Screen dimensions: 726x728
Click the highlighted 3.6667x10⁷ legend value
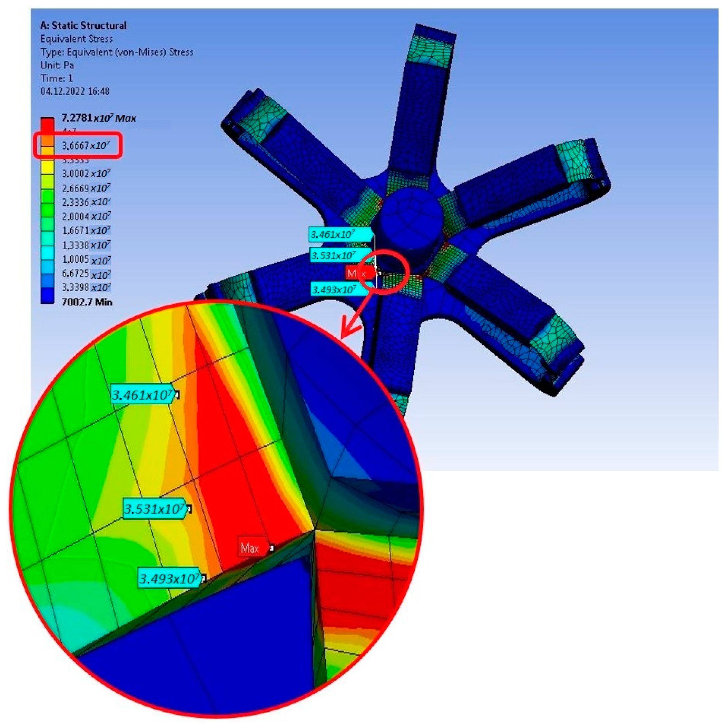[86, 145]
